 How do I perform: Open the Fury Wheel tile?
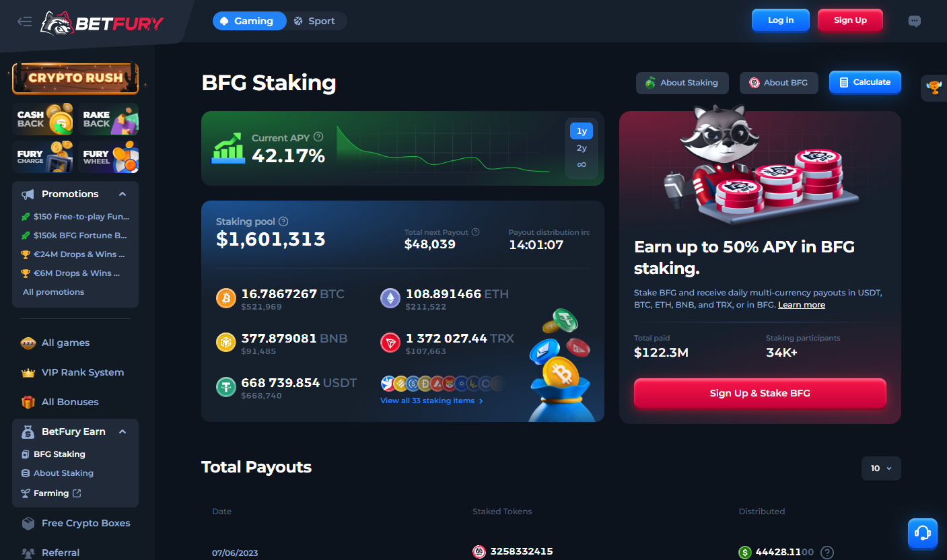click(108, 157)
